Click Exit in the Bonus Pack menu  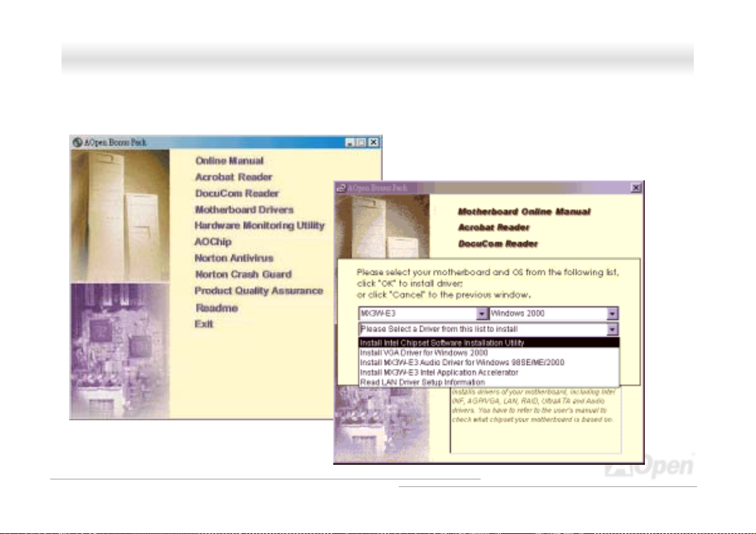click(204, 324)
